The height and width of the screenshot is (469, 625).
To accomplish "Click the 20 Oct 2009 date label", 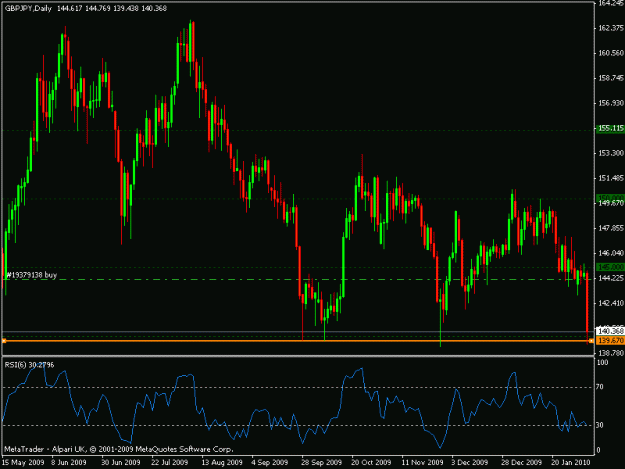I will pyautogui.click(x=371, y=463).
